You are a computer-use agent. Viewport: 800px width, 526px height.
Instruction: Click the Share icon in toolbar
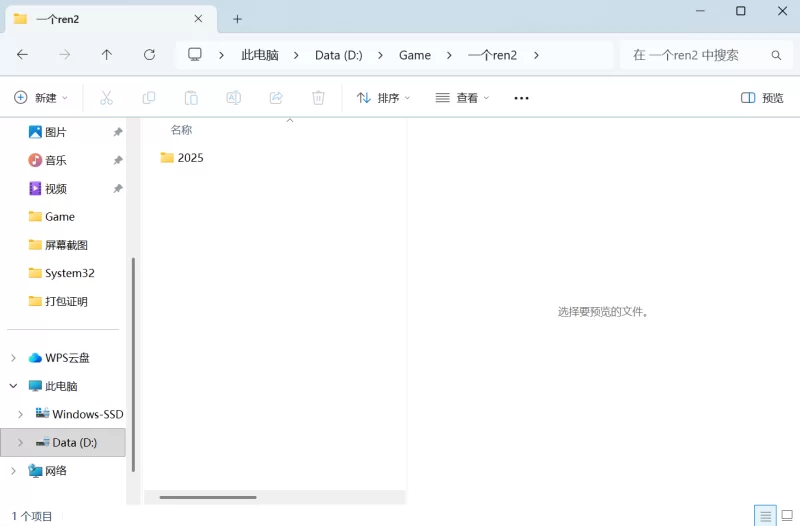[x=276, y=97]
